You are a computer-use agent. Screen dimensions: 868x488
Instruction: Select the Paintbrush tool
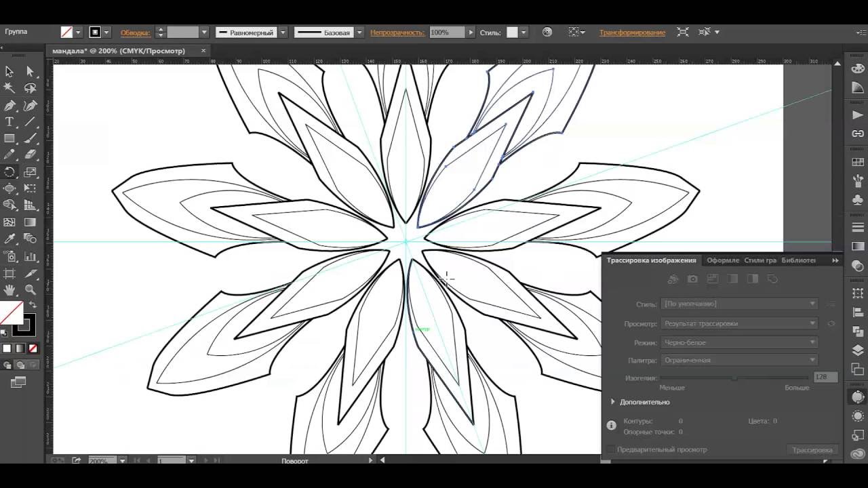pyautogui.click(x=30, y=138)
